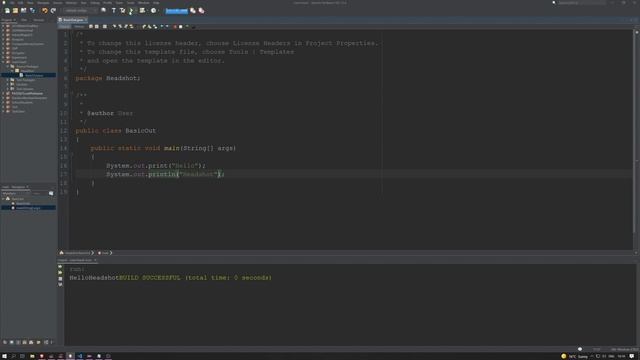Click the bottom icon in Output panel sidebar
This screenshot has height=360, width=640.
tap(60, 284)
